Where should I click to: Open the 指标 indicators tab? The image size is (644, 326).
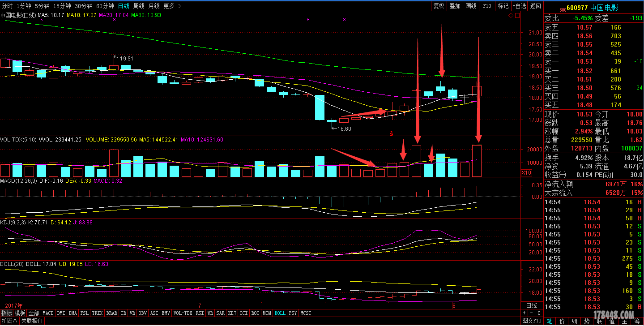coord(7,313)
